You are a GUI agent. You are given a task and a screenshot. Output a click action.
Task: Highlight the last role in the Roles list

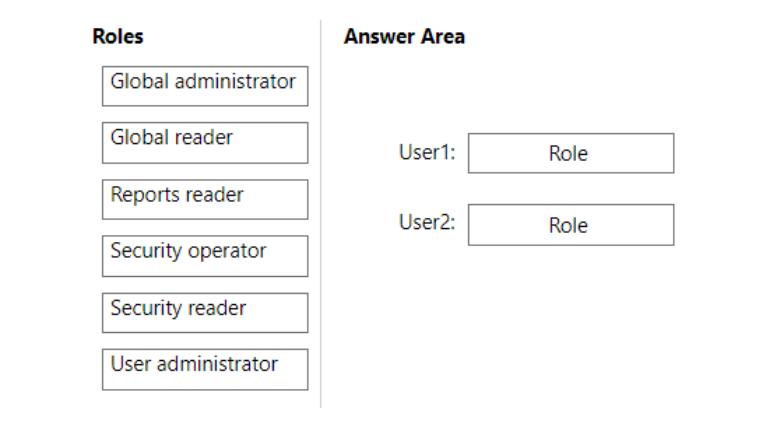205,369
